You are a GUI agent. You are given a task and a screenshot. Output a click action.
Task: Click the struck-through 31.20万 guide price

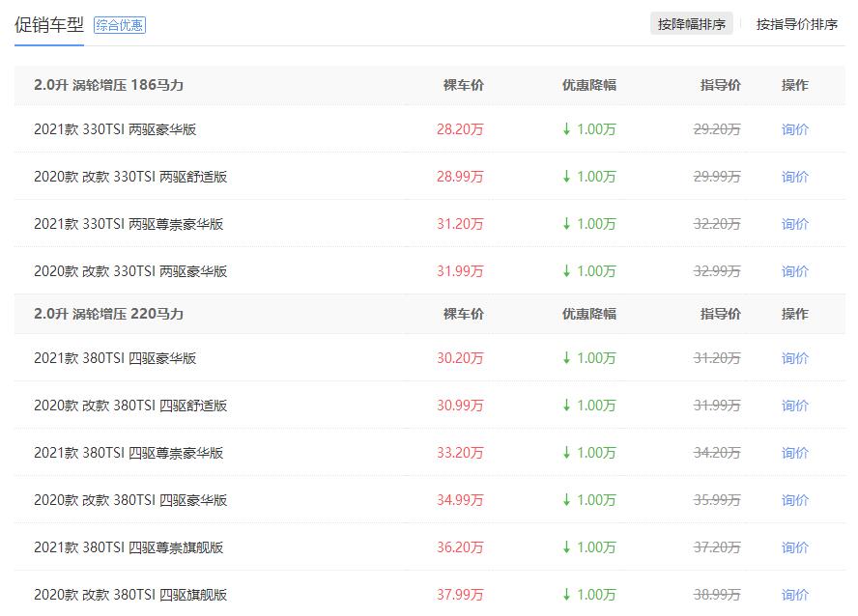pos(717,358)
